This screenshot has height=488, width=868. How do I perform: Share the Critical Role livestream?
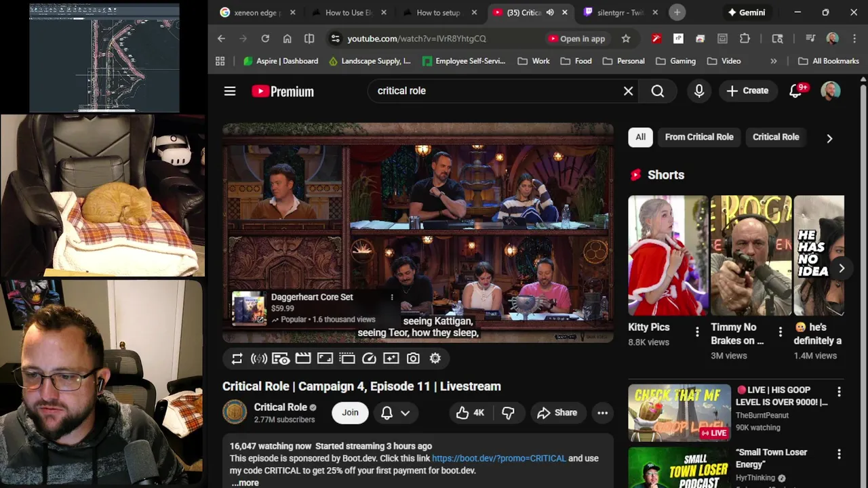(557, 413)
